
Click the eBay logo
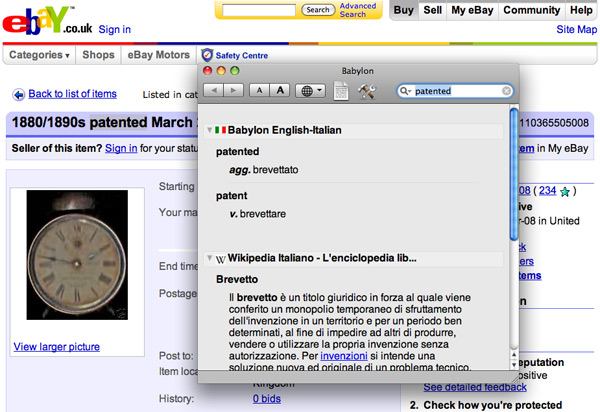48,21
